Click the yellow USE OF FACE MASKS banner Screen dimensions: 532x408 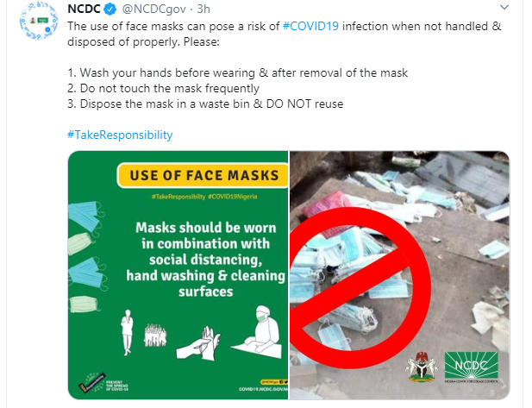[x=203, y=175]
